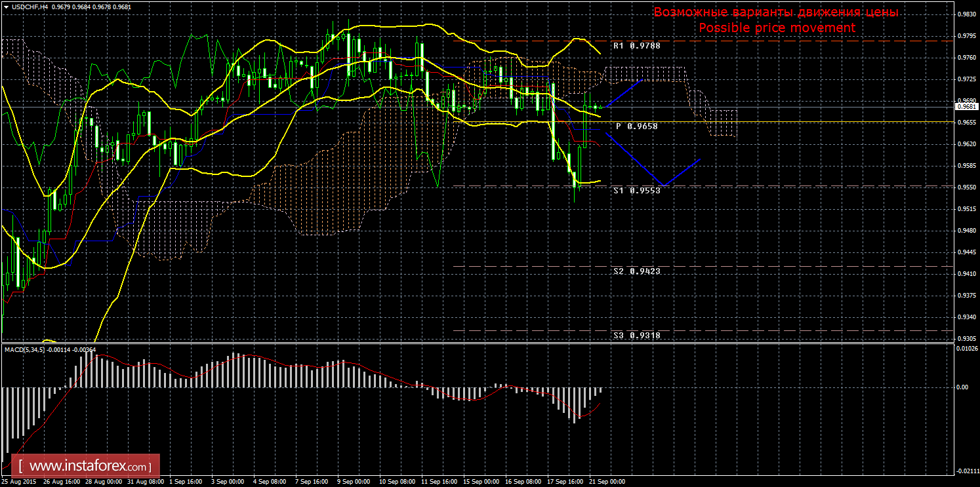
Task: Select the S2 0.9423 support label
Action: pos(636,271)
